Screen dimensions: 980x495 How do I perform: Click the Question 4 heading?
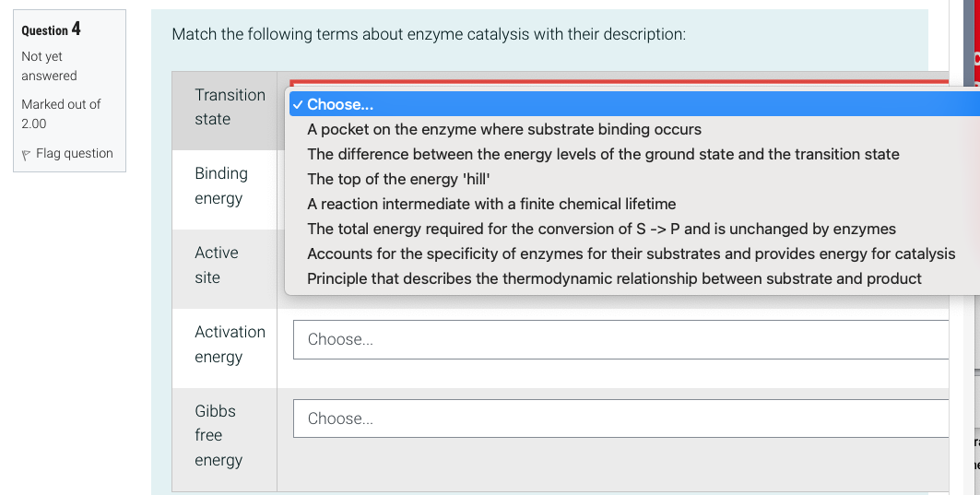click(x=51, y=29)
